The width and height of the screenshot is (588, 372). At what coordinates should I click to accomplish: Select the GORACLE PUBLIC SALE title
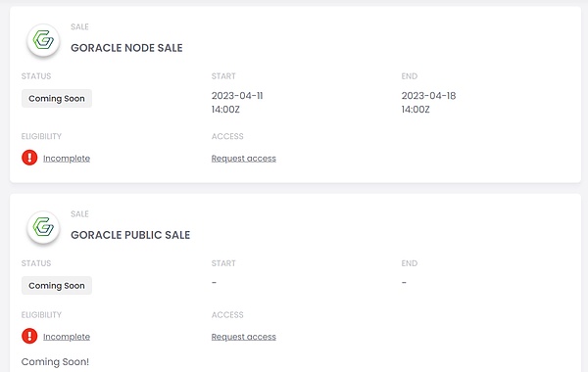130,235
